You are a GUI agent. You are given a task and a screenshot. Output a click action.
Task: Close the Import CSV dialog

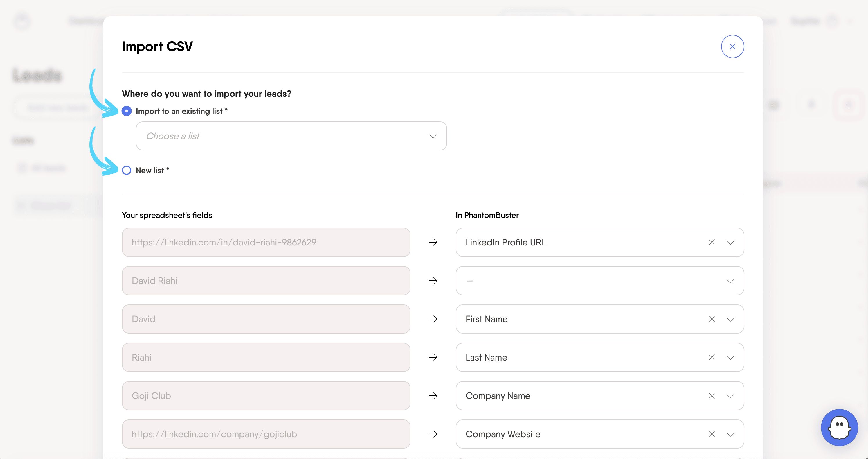732,46
